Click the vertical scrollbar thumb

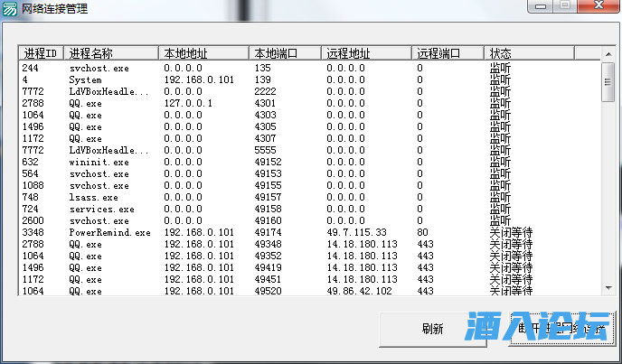(608, 82)
